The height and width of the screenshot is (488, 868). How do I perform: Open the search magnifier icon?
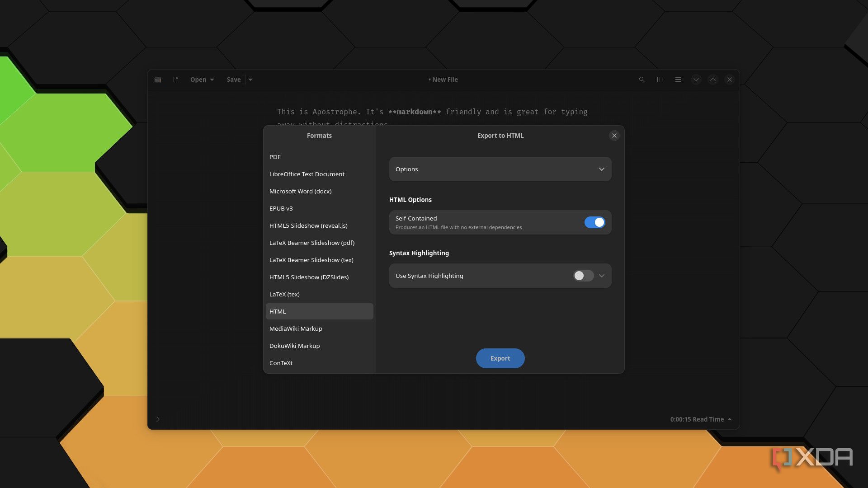tap(642, 80)
